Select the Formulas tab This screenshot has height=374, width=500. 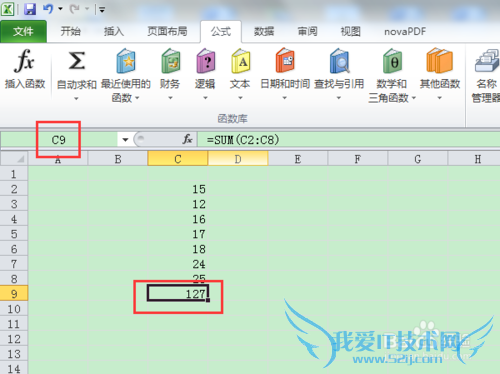[221, 32]
